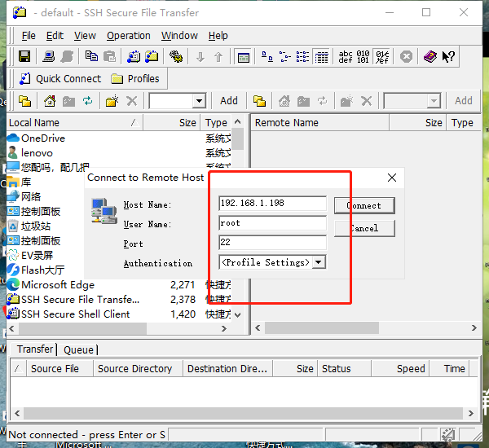Open the File menu

[29, 36]
